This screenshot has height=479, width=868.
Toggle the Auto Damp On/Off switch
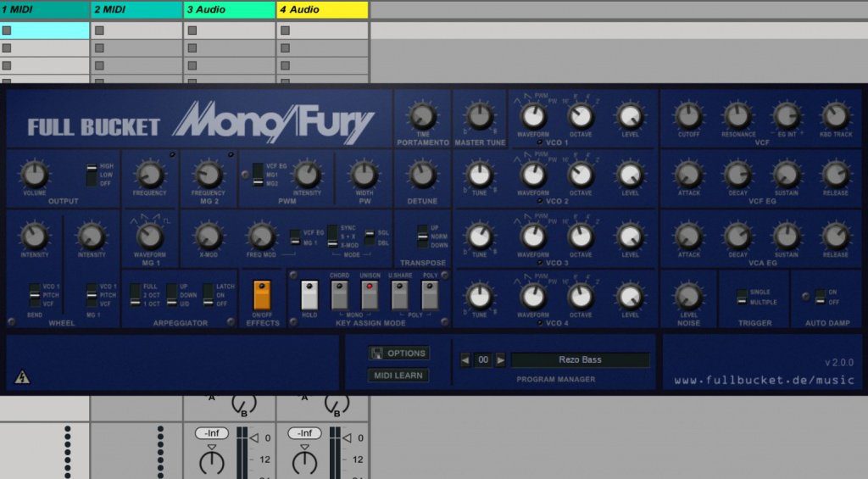click(x=820, y=297)
